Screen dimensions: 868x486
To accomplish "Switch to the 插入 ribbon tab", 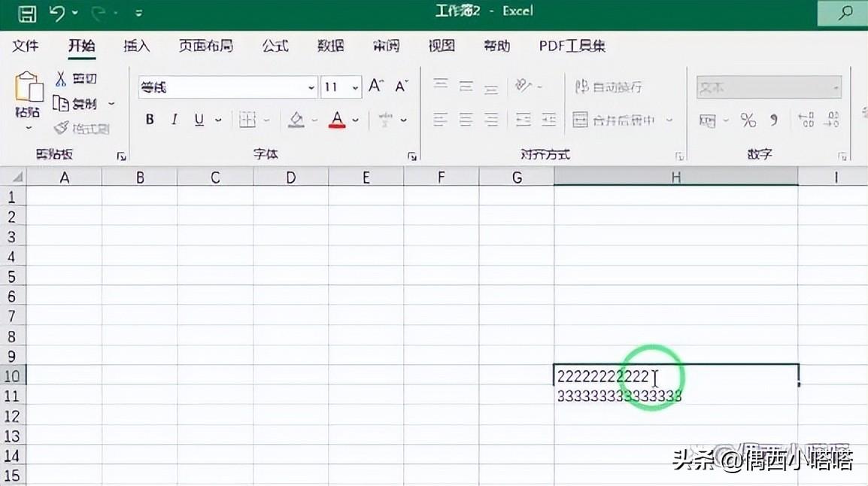I will 135,46.
